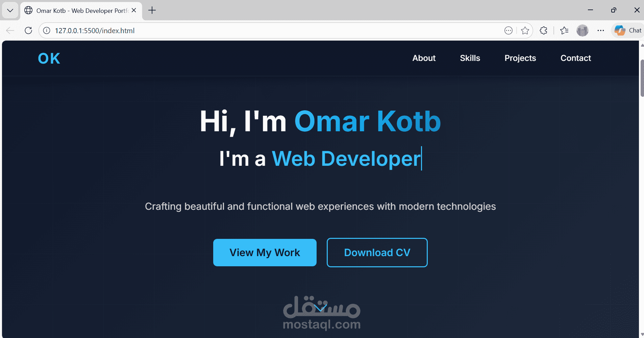Open the Favorites list icon
Screen dimensions: 644x338
(564, 30)
